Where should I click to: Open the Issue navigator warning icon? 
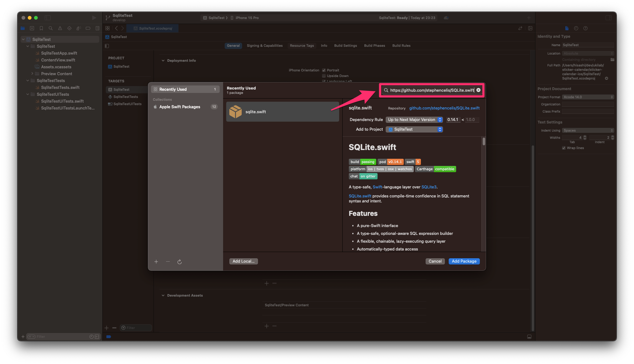click(x=60, y=28)
